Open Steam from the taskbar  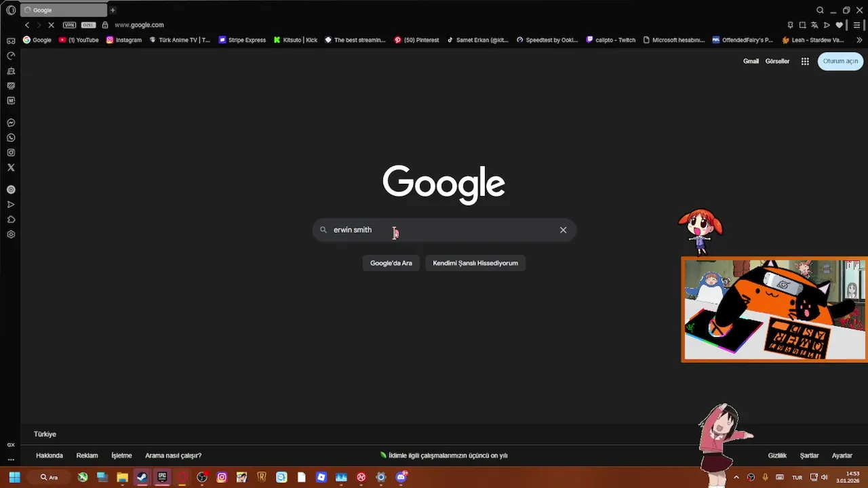tap(142, 477)
